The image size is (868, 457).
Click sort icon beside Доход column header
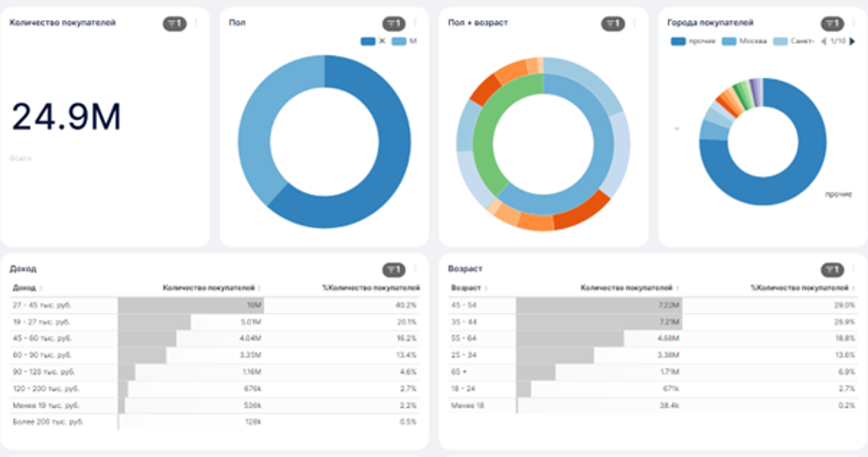pyautogui.click(x=41, y=288)
